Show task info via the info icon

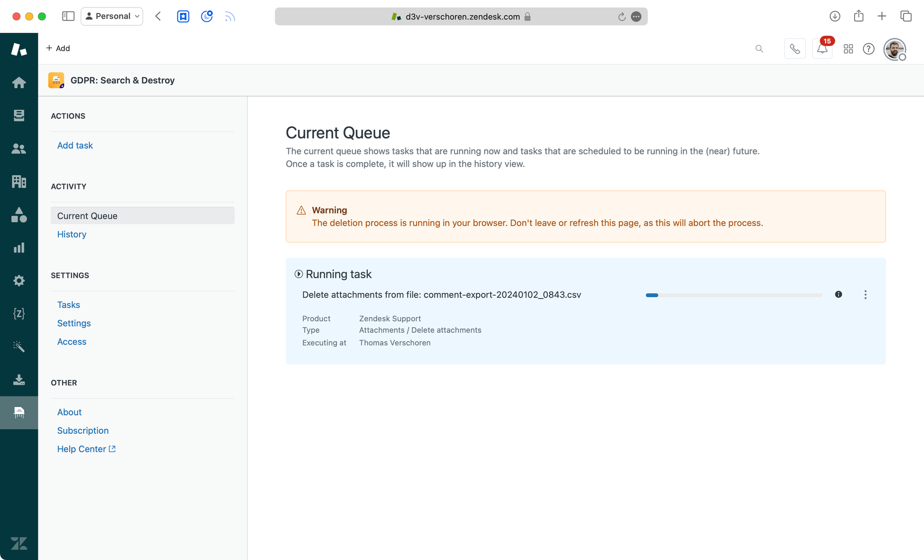coord(839,294)
